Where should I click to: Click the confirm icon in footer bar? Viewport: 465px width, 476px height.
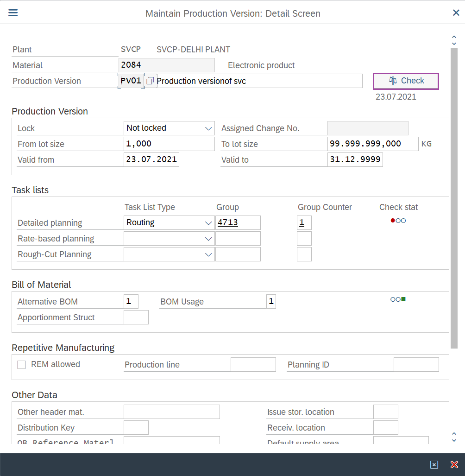click(x=434, y=464)
